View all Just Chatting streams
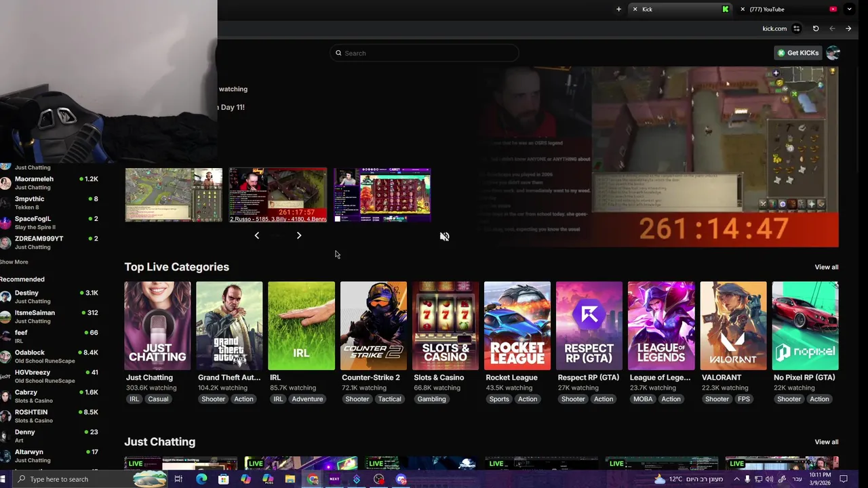868x488 pixels. pos(826,442)
